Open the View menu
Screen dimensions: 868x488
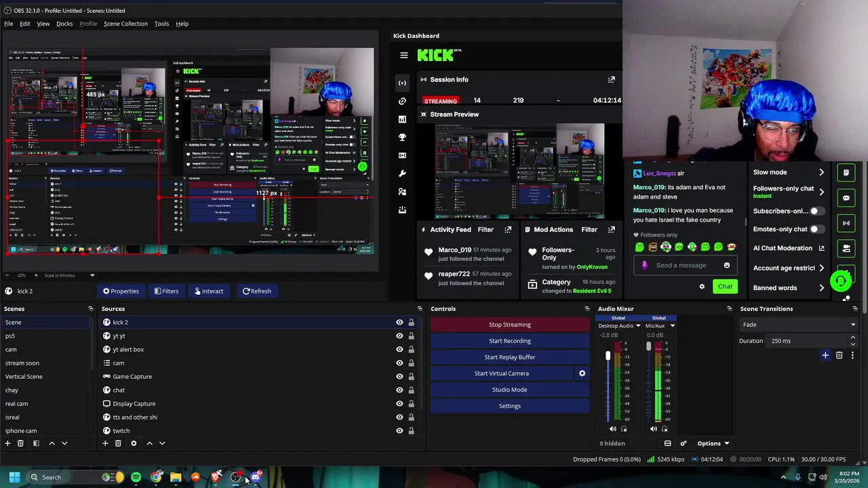click(x=43, y=24)
